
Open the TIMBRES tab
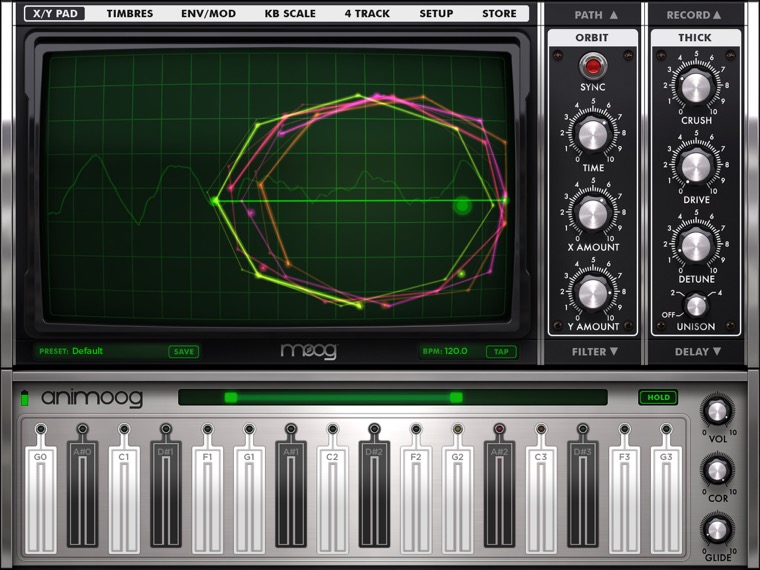(x=130, y=14)
